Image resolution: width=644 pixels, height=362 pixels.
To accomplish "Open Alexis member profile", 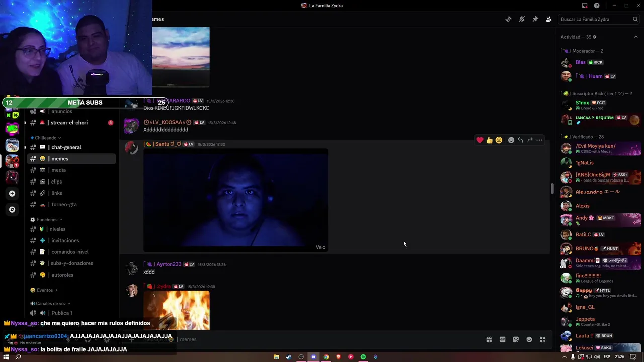I will pos(601,206).
